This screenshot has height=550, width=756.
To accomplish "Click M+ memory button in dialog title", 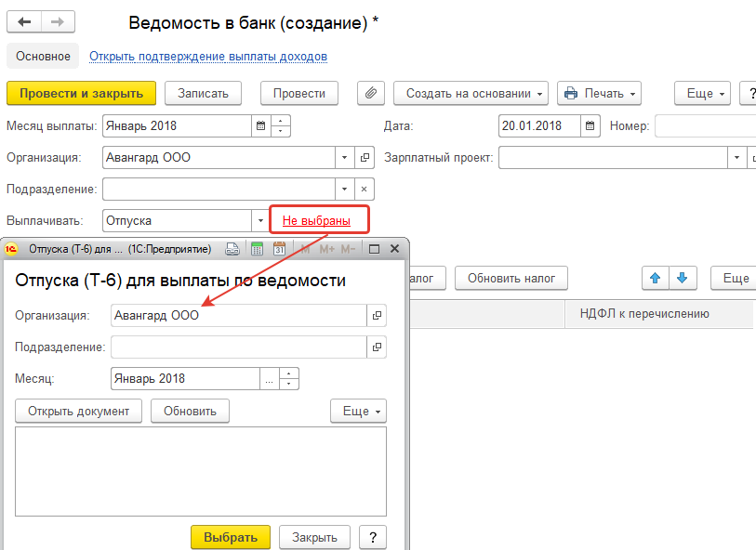I will pos(327,249).
